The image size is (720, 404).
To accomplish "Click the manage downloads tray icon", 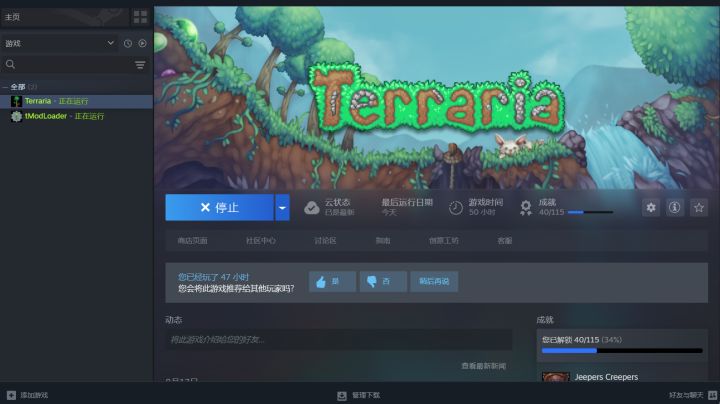I will [x=342, y=395].
